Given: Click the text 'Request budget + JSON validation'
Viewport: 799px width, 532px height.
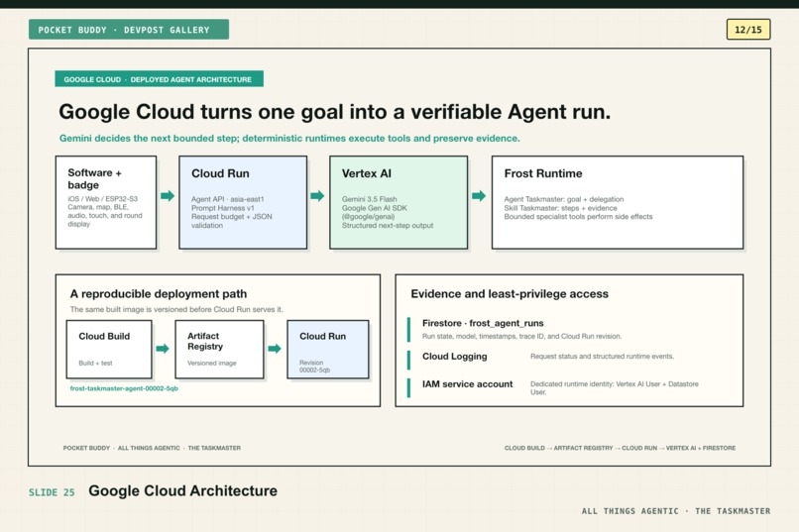Looking at the screenshot, I should (x=232, y=221).
